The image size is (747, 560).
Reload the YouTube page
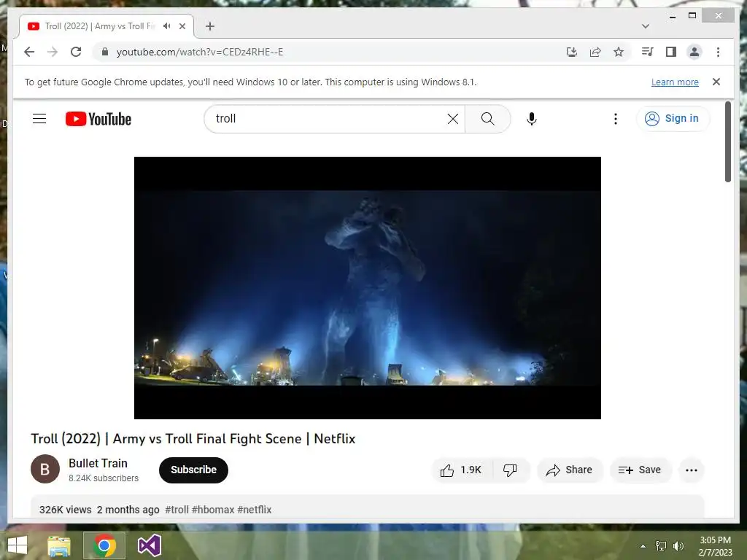(76, 52)
